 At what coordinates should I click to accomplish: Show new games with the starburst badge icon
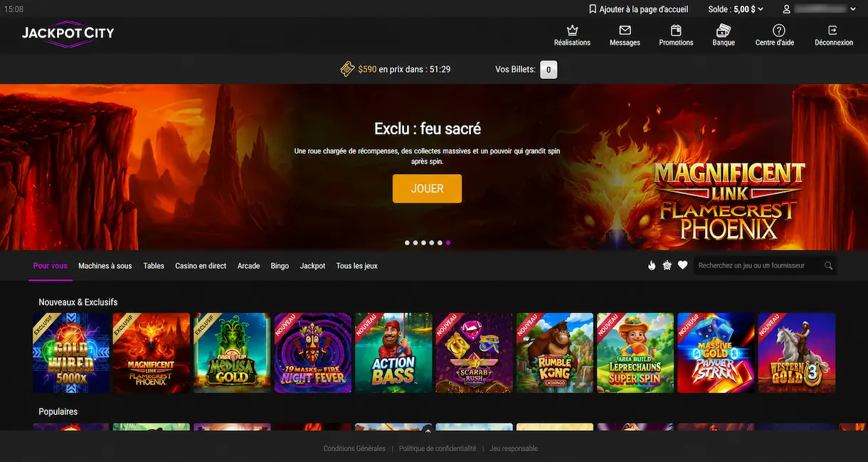667,265
